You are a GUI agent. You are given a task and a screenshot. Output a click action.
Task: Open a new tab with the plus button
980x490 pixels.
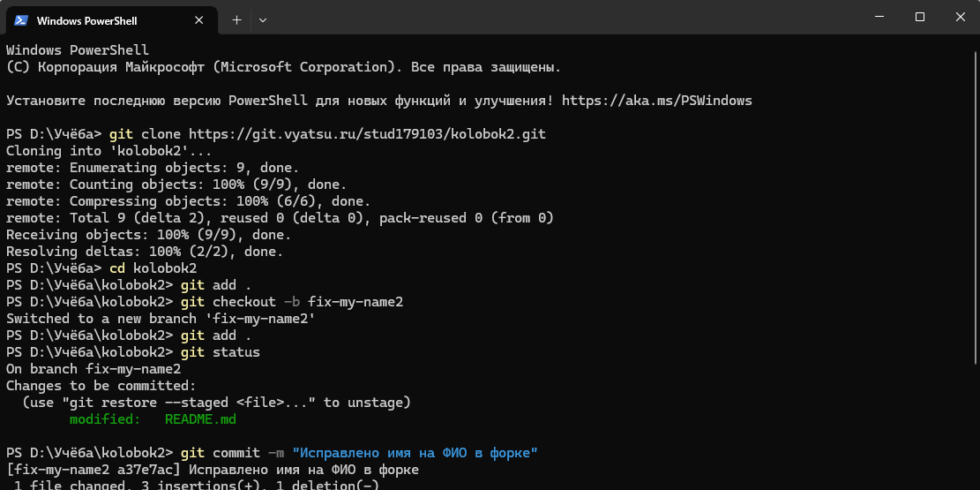pyautogui.click(x=236, y=19)
